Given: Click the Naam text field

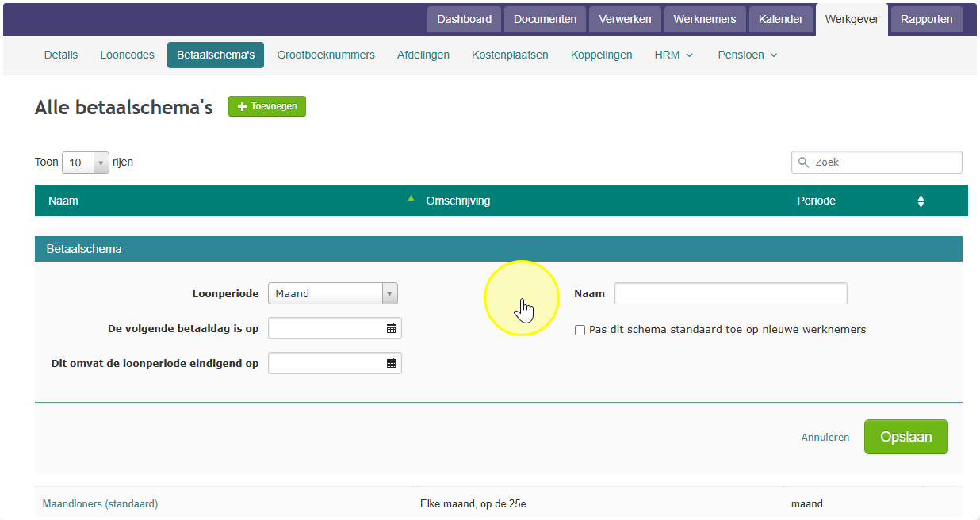Looking at the screenshot, I should point(731,293).
